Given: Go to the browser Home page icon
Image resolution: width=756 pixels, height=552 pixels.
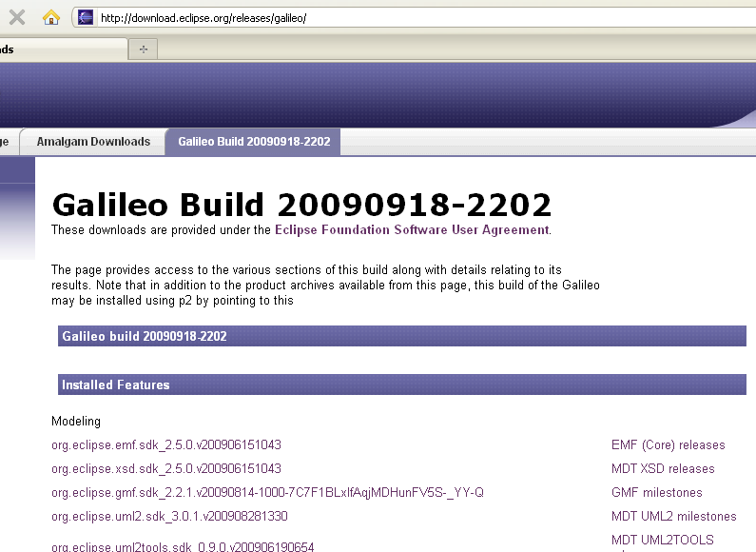Looking at the screenshot, I should coord(50,17).
